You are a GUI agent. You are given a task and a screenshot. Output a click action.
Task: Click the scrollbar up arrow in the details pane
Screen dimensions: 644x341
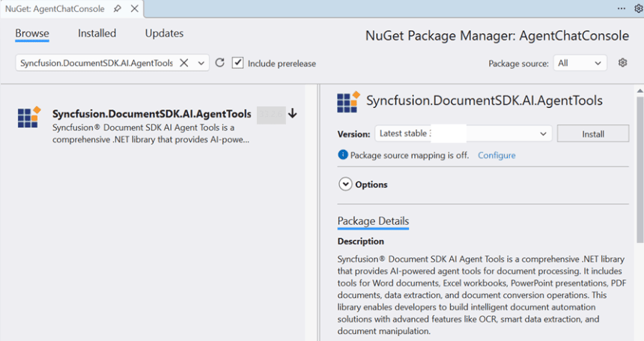[640, 91]
